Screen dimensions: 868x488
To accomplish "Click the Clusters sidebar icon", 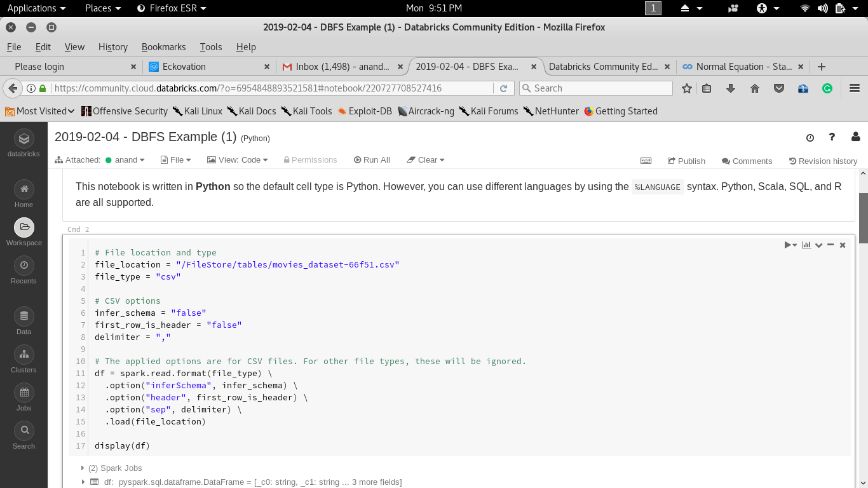I will click(24, 355).
